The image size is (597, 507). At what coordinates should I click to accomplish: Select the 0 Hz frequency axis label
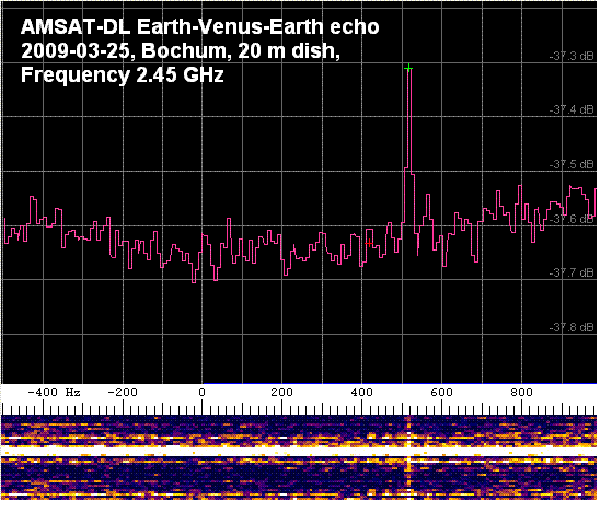tap(202, 392)
